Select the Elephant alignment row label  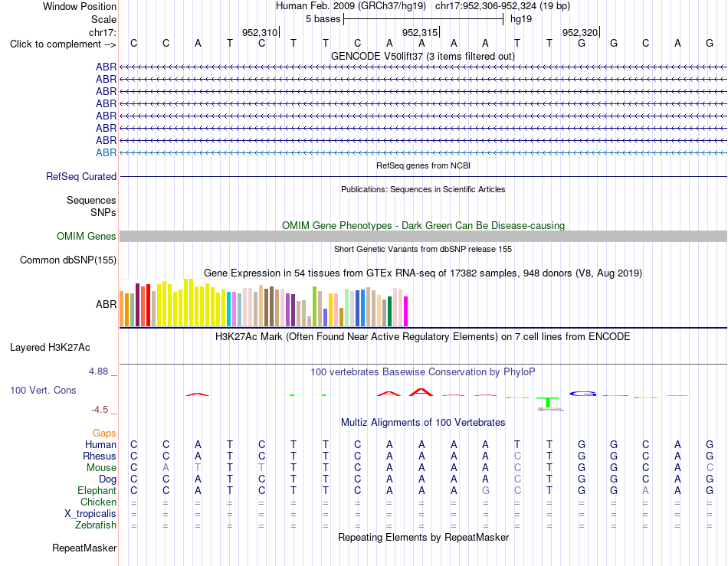97,491
